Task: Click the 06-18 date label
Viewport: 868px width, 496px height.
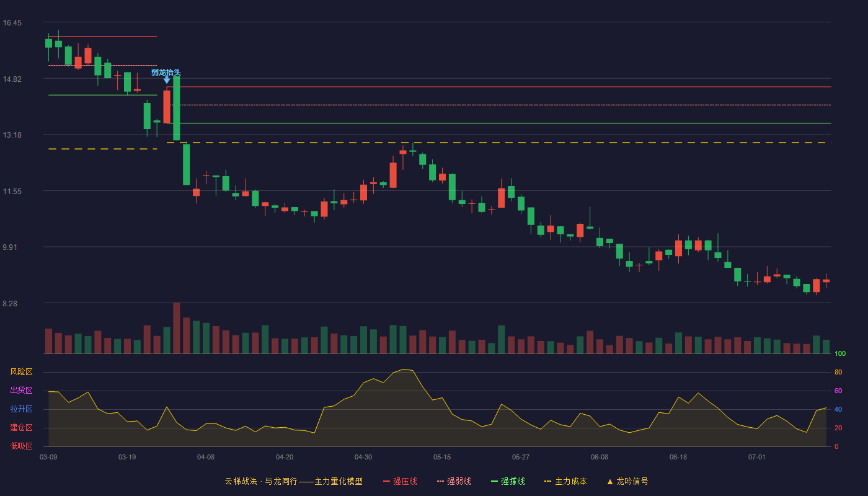Action: tap(678, 457)
